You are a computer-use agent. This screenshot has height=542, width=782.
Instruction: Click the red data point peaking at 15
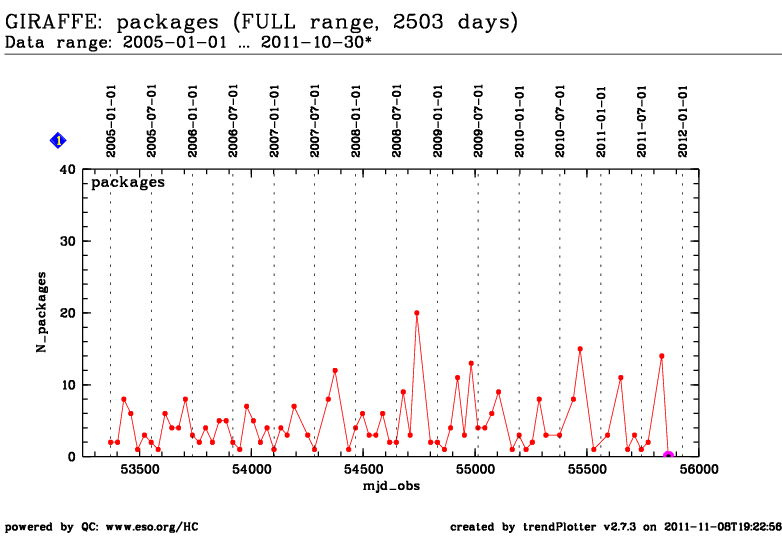[x=580, y=349]
